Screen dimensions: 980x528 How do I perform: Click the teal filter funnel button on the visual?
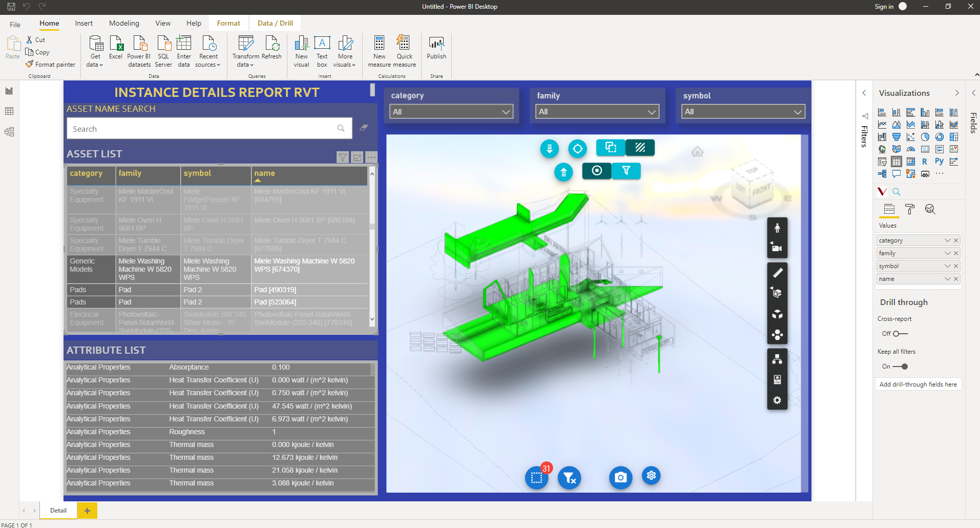[x=627, y=171]
